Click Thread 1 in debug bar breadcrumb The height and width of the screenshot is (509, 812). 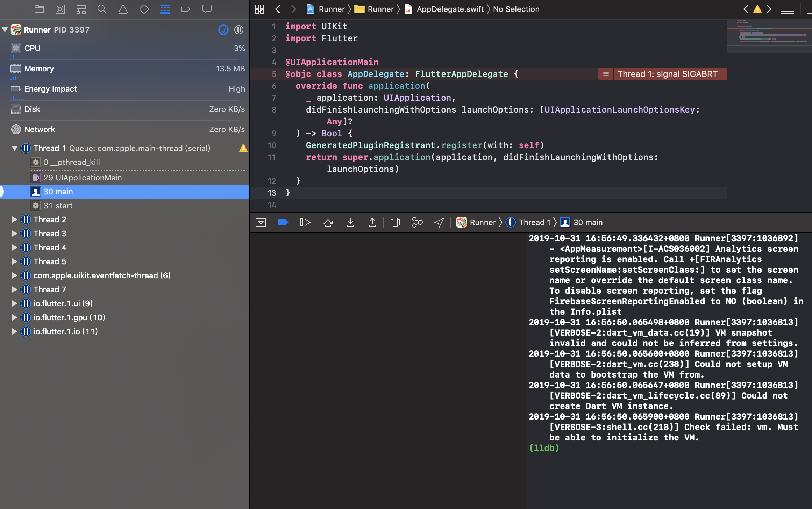click(x=528, y=222)
